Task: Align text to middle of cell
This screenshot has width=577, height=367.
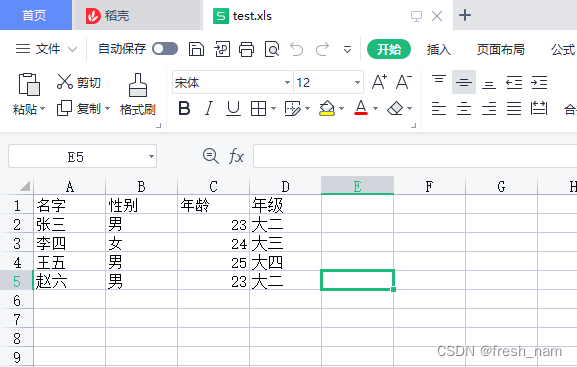Action: [464, 82]
